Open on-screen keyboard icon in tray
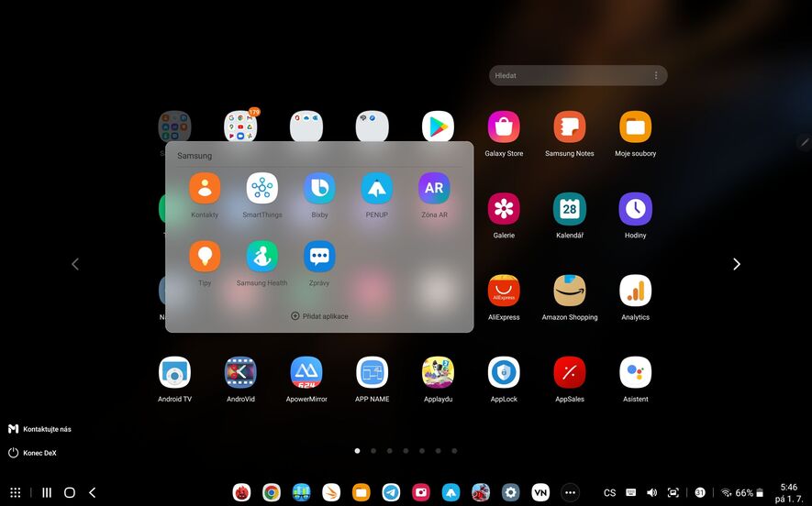The height and width of the screenshot is (506, 812). [x=630, y=492]
